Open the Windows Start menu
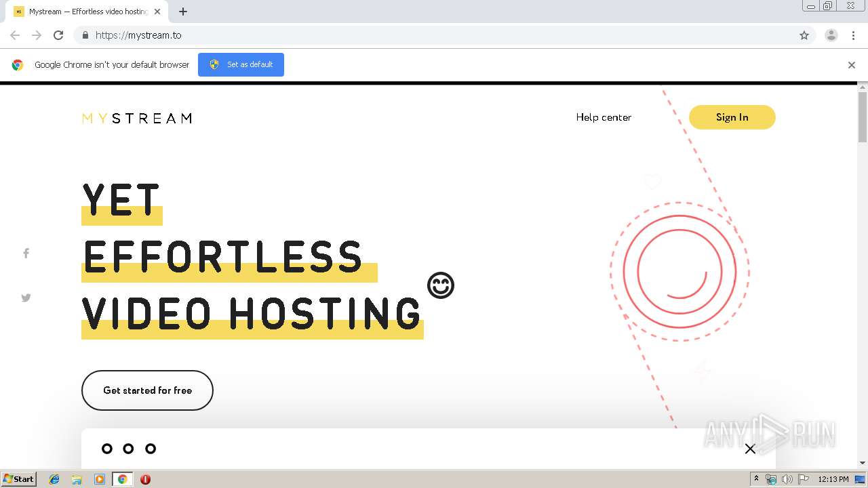The image size is (868, 488). pyautogui.click(x=18, y=479)
